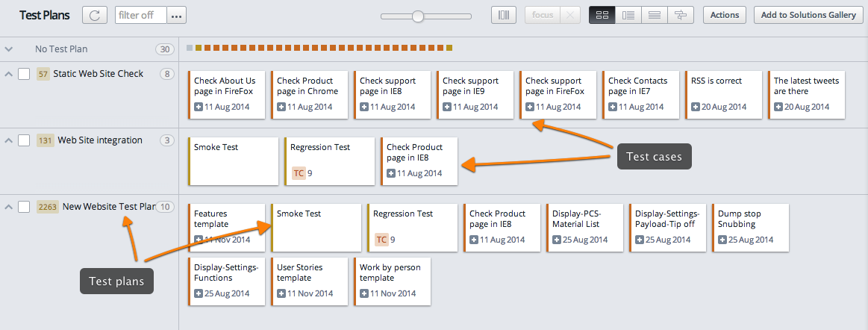Click plus icon on Dump stop Snubbing card

pos(722,240)
